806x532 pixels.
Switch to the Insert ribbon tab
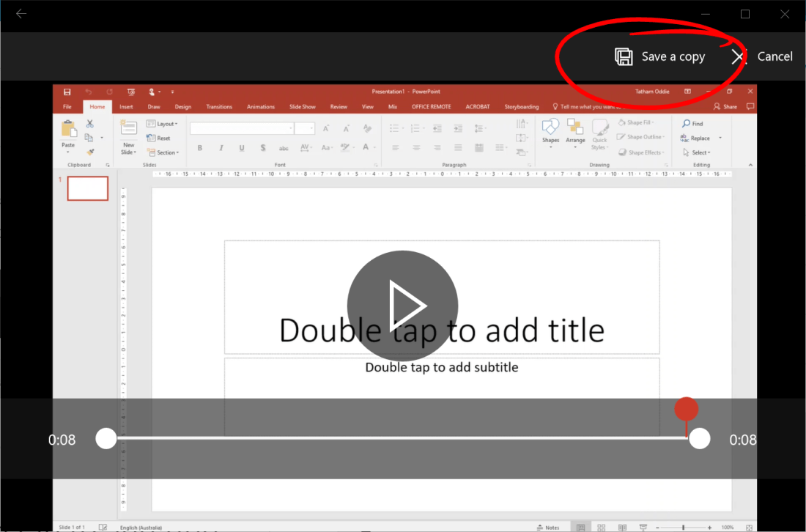[x=126, y=107]
